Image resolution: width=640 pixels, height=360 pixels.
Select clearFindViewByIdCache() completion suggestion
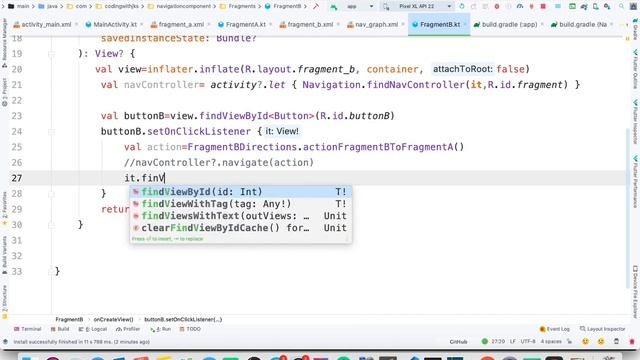tap(241, 228)
